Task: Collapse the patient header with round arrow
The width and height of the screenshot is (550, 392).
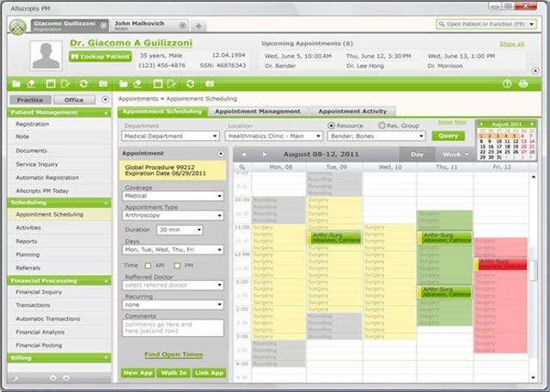Action: 535,70
